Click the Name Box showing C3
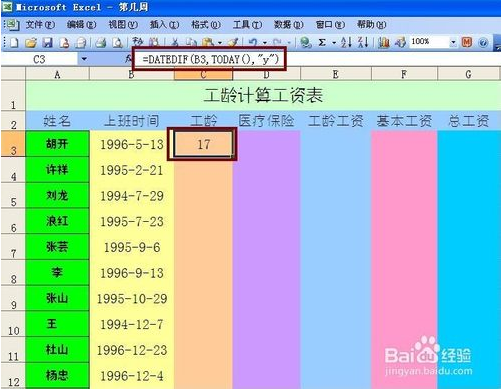Viewport: 501px width, 389px height. pyautogui.click(x=39, y=59)
